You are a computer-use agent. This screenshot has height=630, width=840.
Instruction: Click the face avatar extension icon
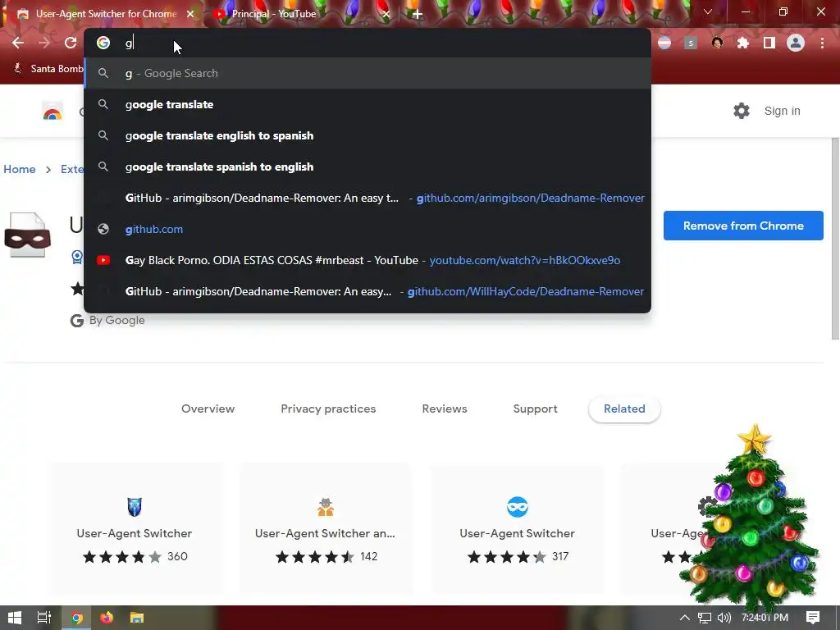[717, 43]
